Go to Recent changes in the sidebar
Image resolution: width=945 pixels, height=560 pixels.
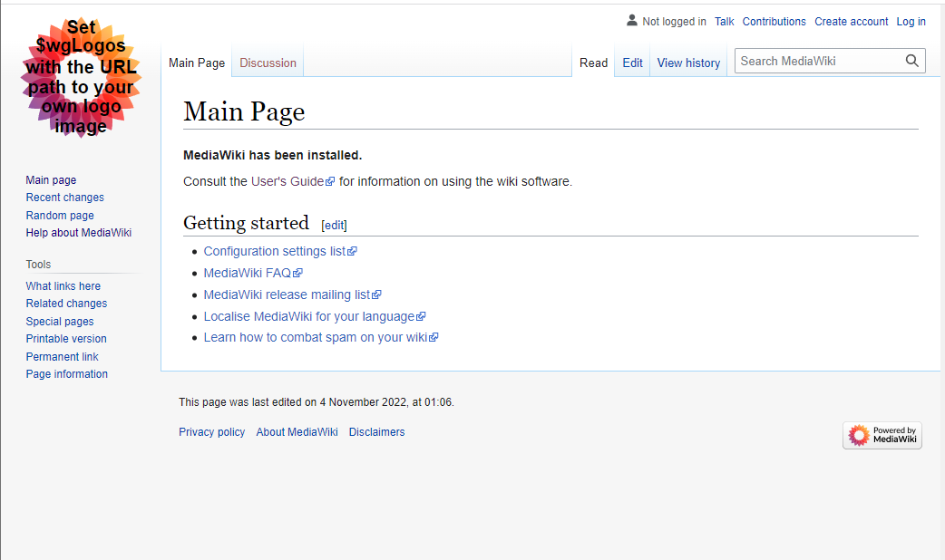pos(64,198)
